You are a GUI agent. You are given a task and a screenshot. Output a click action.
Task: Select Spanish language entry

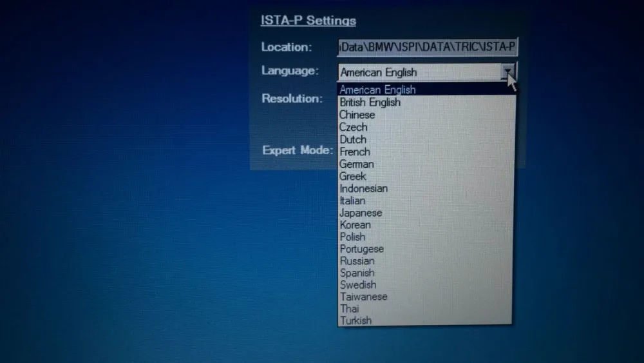(x=426, y=273)
